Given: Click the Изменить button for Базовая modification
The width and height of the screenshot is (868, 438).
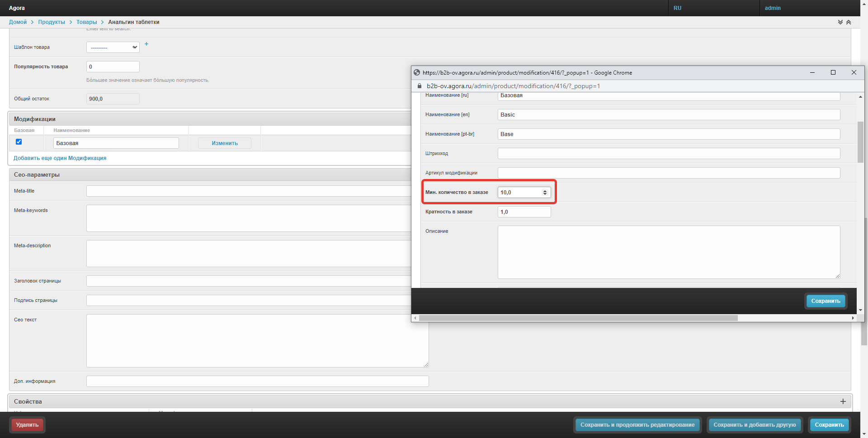Looking at the screenshot, I should 225,143.
